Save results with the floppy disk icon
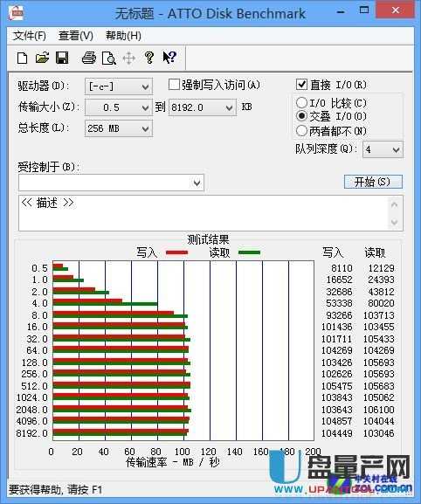Screen dimensions: 421x504 62,59
